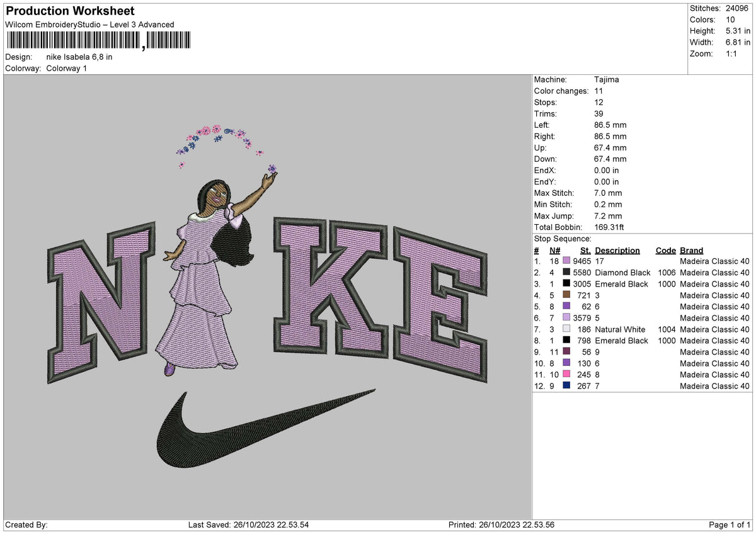Select the brown swatch in stop 4
The width and height of the screenshot is (756, 534).
click(566, 295)
